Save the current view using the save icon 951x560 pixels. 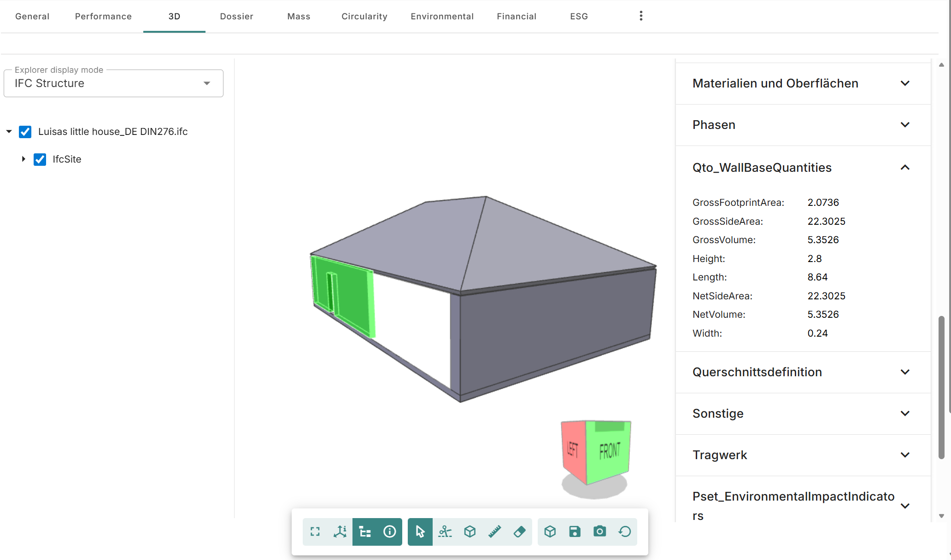pos(574,531)
